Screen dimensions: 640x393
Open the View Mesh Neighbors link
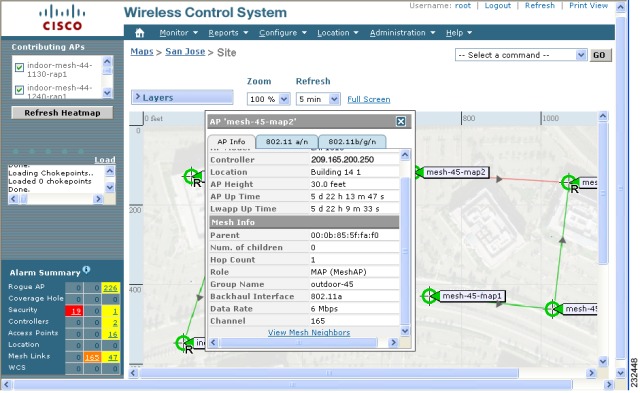point(309,333)
